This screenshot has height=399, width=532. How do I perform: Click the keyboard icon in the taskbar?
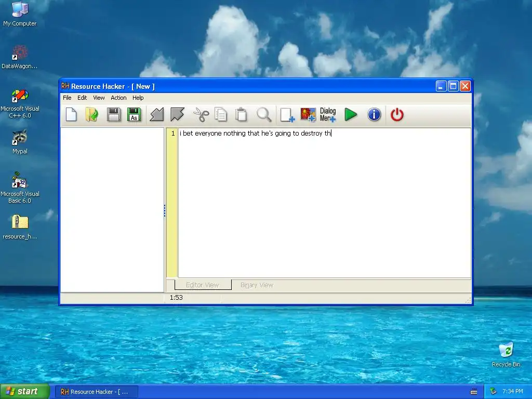pos(474,392)
